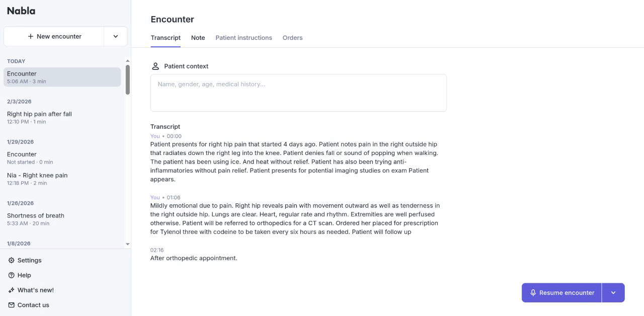Go to the Orders tab

tap(292, 38)
